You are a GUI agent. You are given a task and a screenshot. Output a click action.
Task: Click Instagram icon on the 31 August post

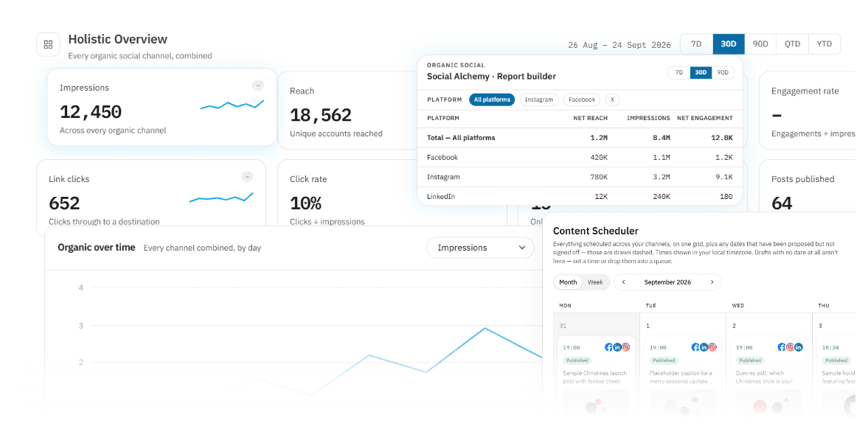pos(625,347)
